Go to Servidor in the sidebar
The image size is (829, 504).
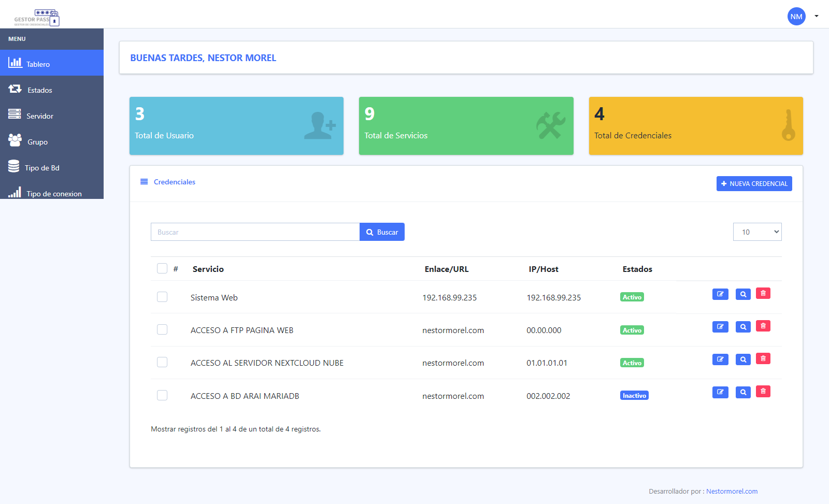pyautogui.click(x=39, y=116)
